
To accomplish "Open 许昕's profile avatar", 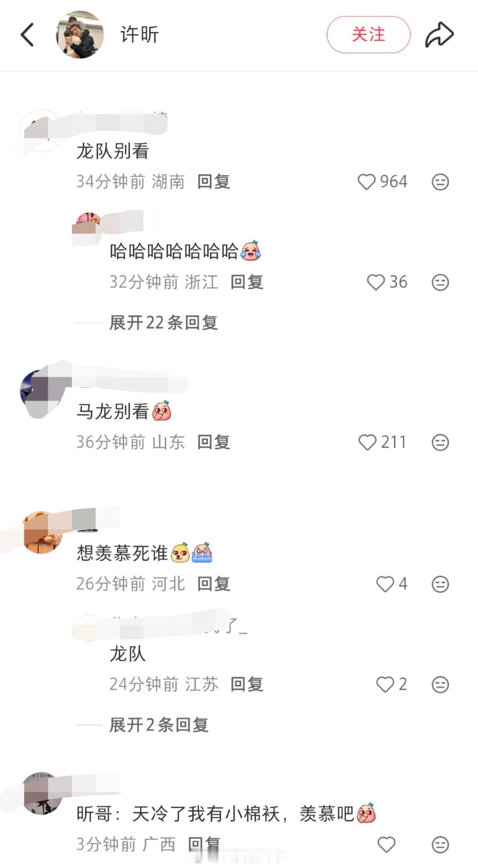I will [80, 35].
